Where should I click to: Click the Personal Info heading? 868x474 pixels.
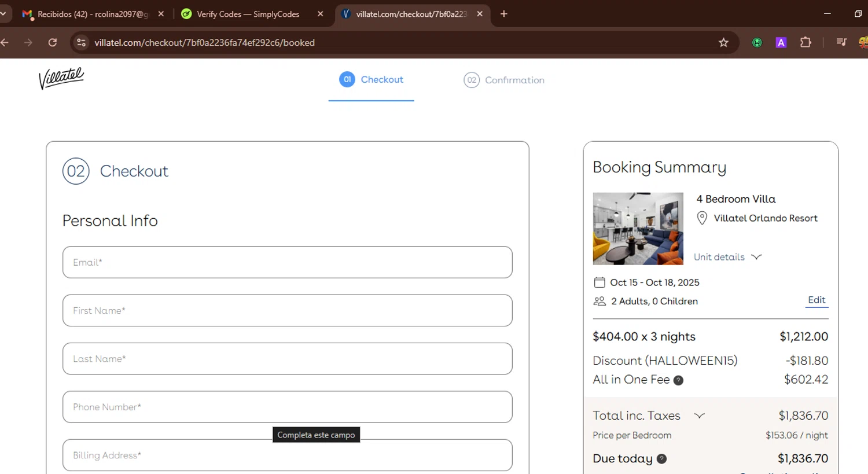110,221
